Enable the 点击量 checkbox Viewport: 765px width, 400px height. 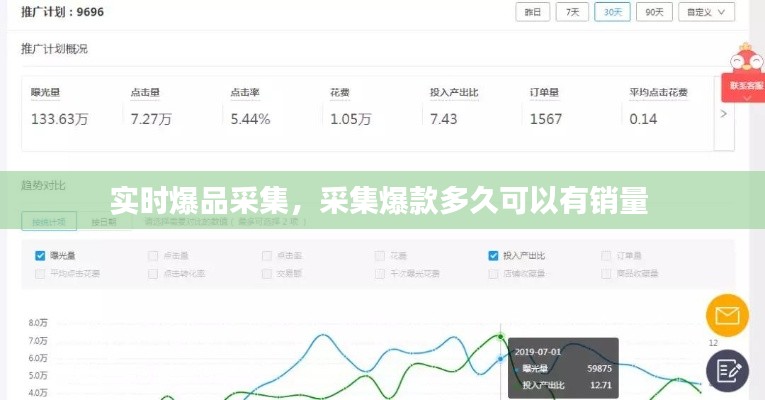(153, 255)
